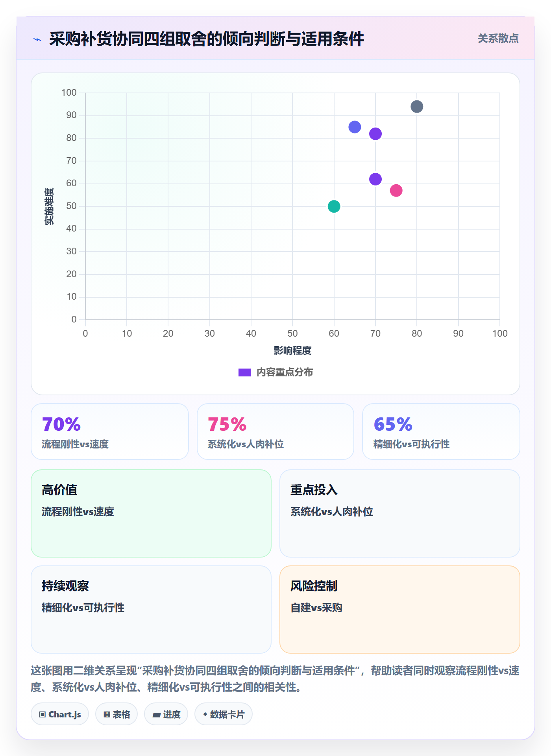The width and height of the screenshot is (551, 756).
Task: Click the 内容重点分布 legend label
Action: 285,372
